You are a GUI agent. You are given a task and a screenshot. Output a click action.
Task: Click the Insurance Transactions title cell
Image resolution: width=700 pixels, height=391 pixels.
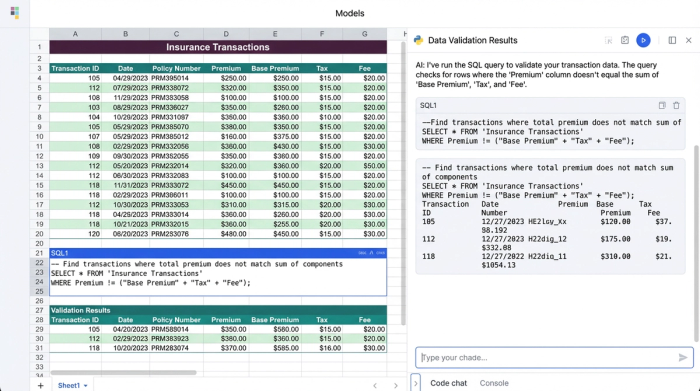point(218,47)
